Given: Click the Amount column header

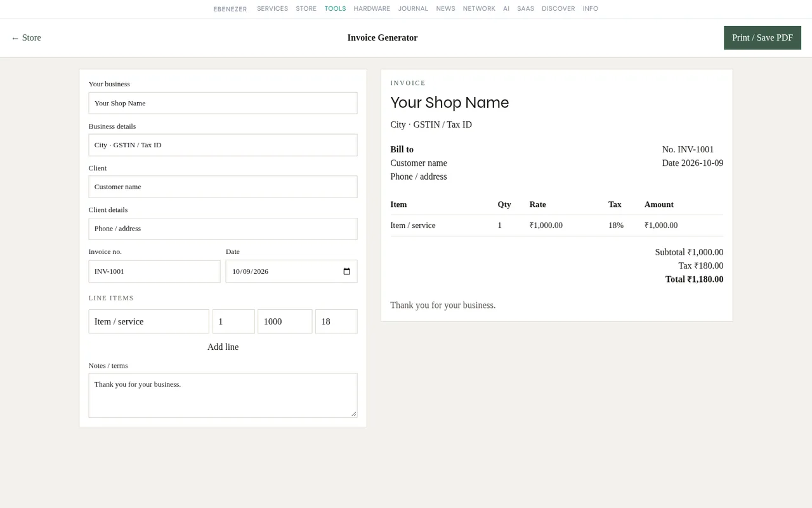Looking at the screenshot, I should [x=659, y=204].
